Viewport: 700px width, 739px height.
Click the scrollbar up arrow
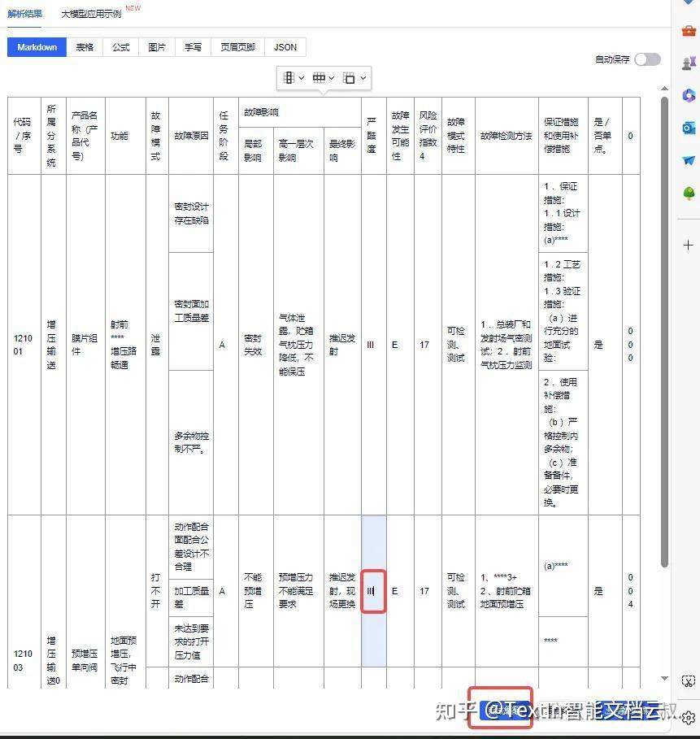click(x=664, y=89)
